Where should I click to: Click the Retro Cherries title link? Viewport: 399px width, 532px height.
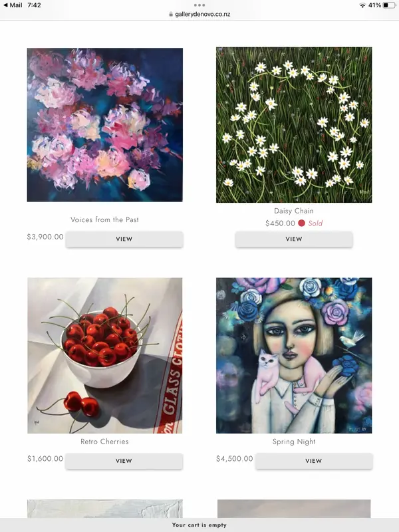pyautogui.click(x=104, y=442)
